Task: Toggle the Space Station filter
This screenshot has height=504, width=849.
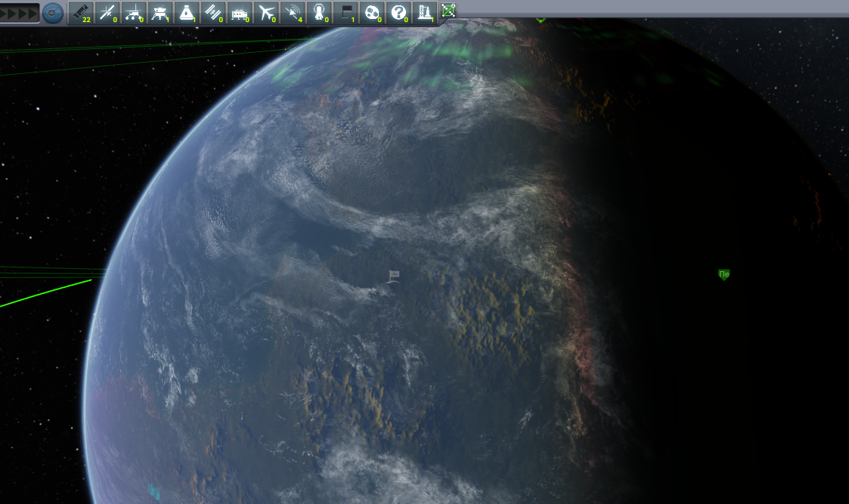Action: coord(212,12)
